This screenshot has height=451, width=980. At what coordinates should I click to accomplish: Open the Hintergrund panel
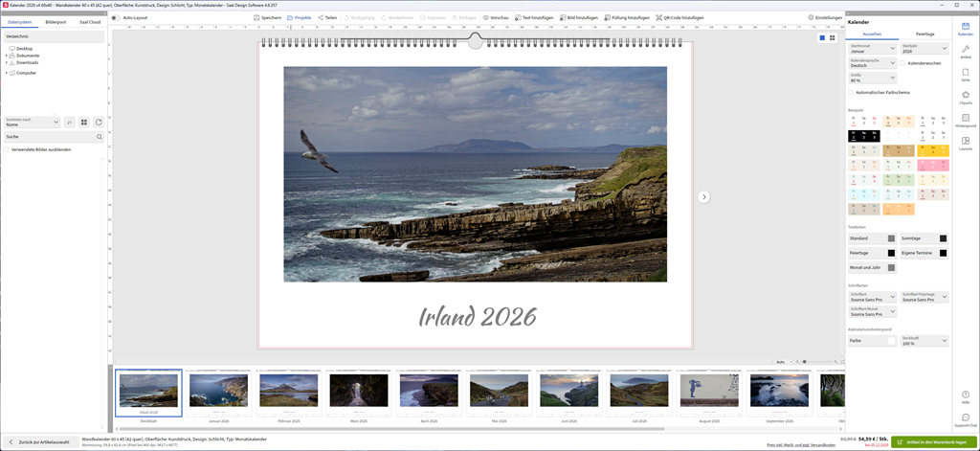click(x=965, y=120)
